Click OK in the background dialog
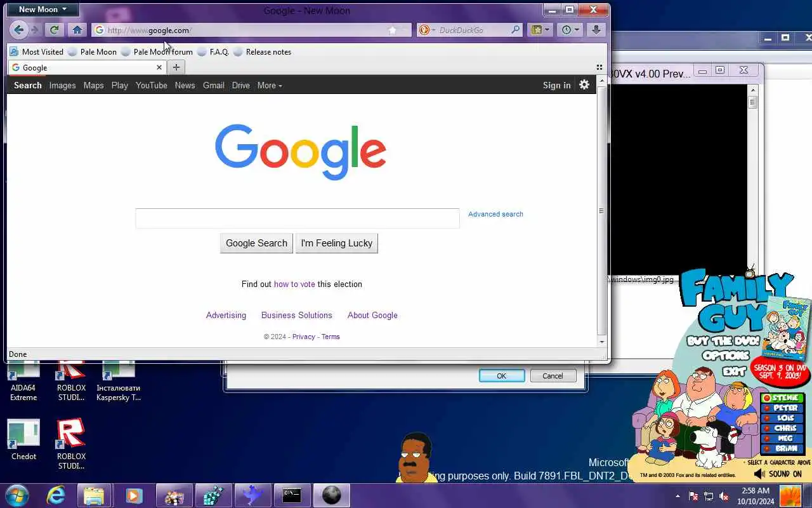The height and width of the screenshot is (508, 812). [501, 376]
